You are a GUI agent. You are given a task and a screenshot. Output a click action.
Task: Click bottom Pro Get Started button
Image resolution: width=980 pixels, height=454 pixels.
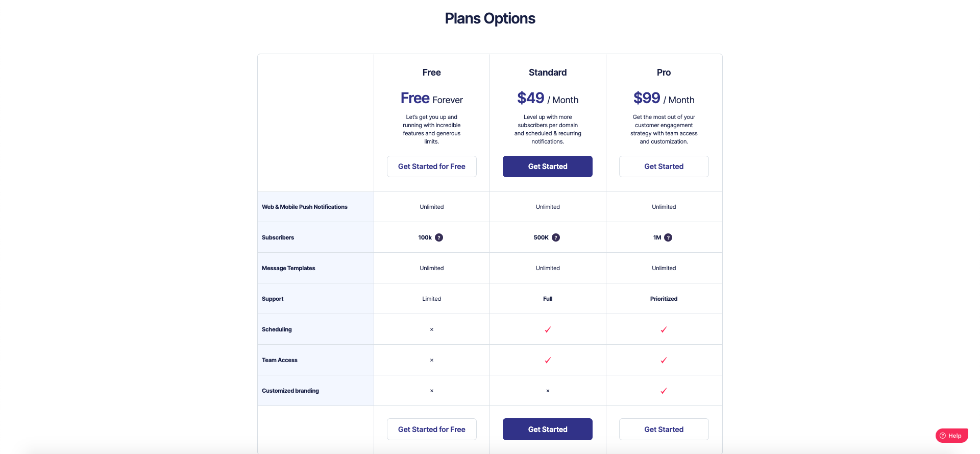[664, 429]
